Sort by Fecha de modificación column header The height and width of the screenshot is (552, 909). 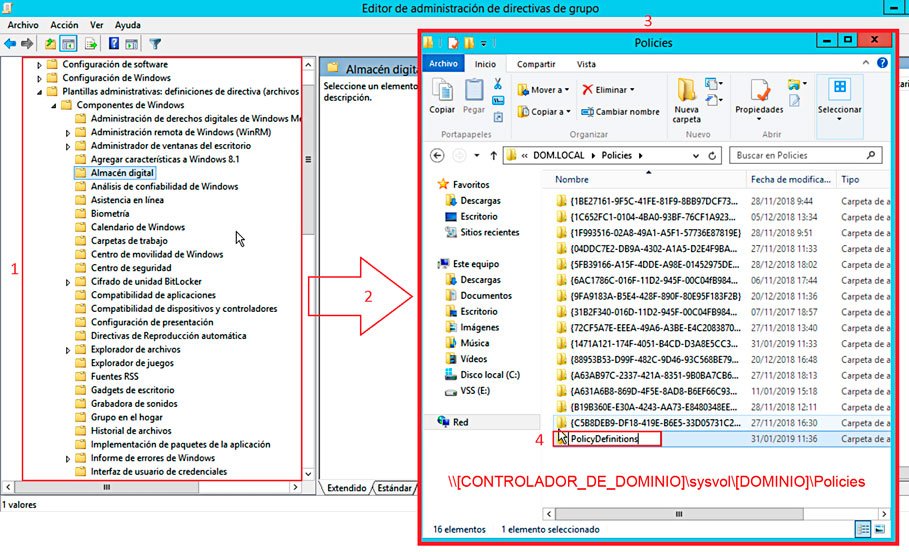coord(791,179)
